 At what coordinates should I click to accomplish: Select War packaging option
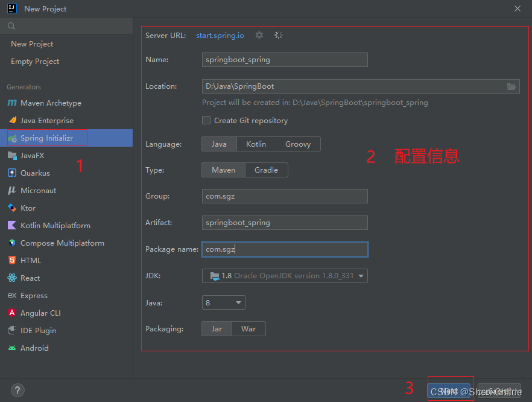click(249, 328)
